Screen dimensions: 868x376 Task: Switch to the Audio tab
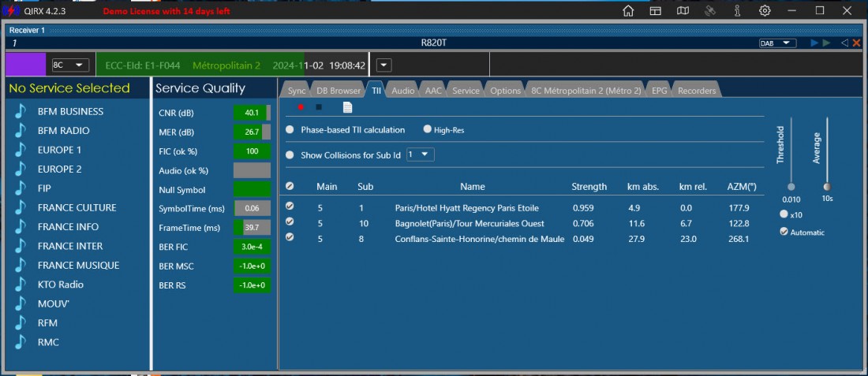click(403, 91)
